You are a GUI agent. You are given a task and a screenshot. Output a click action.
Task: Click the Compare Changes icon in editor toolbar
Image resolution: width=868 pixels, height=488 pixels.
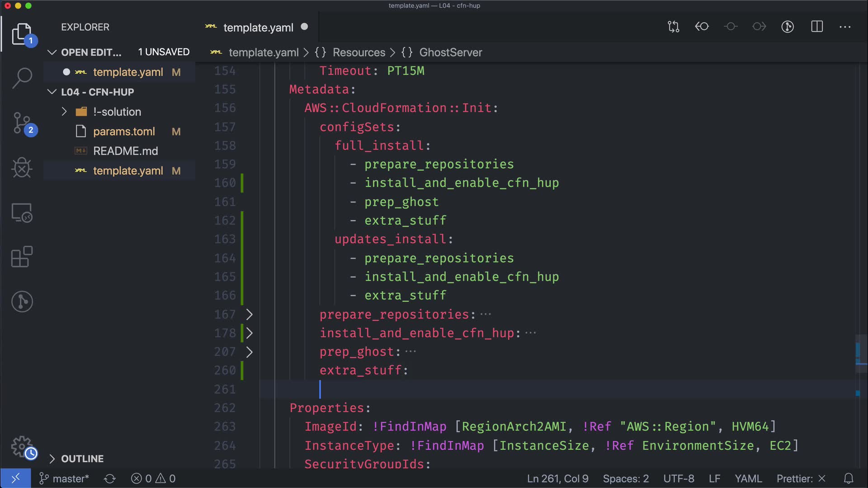pyautogui.click(x=673, y=27)
